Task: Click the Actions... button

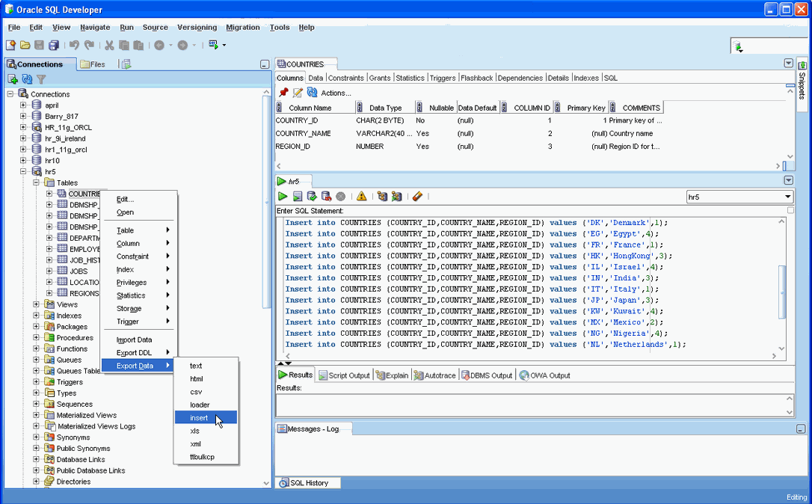Action: [336, 93]
